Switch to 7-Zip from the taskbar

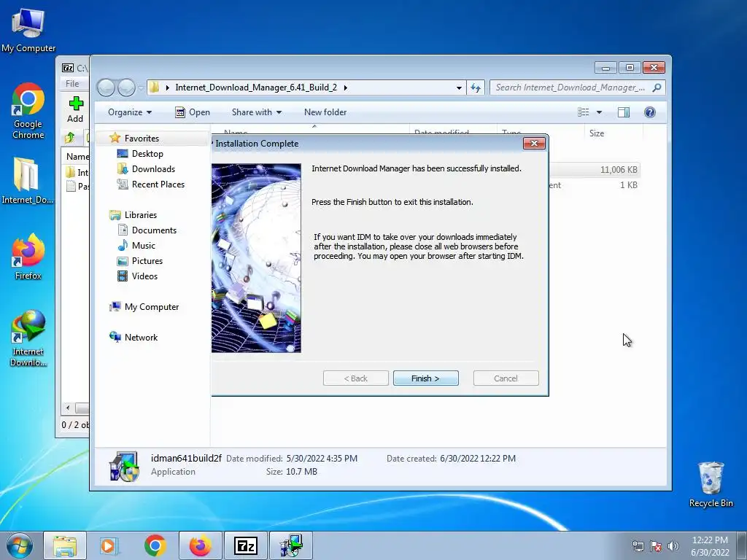pos(246,545)
